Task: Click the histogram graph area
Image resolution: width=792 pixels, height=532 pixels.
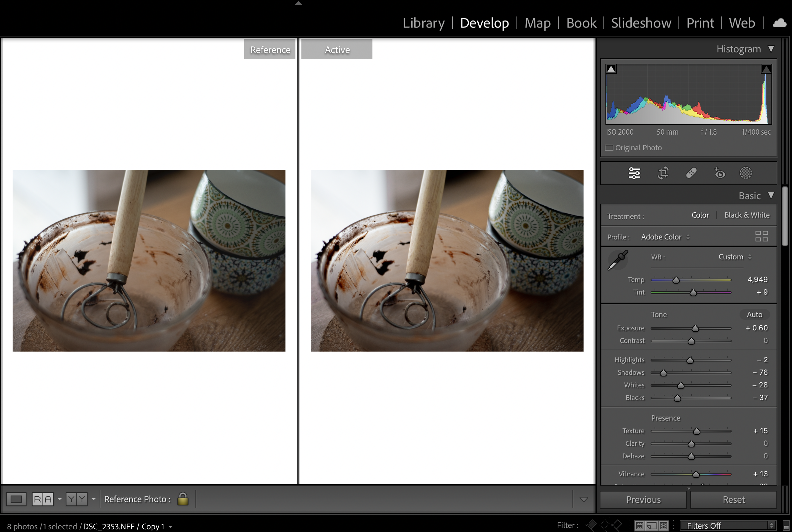Action: [688, 94]
